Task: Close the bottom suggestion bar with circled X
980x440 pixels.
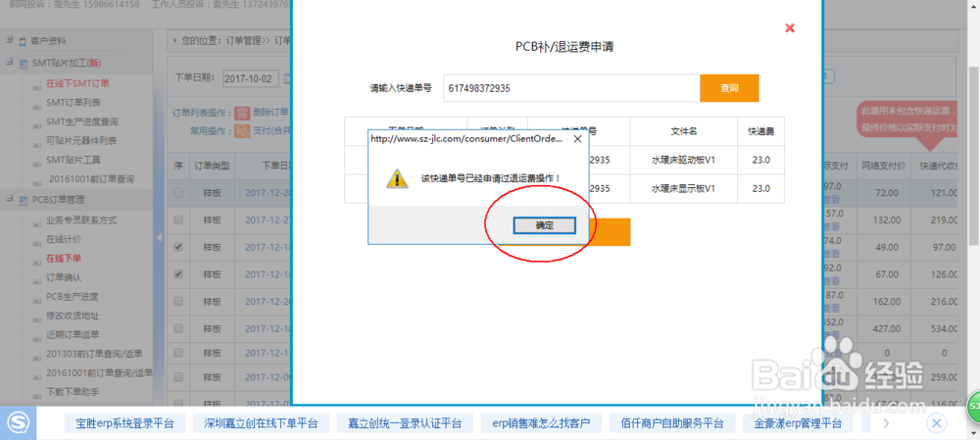Action: coord(936,423)
